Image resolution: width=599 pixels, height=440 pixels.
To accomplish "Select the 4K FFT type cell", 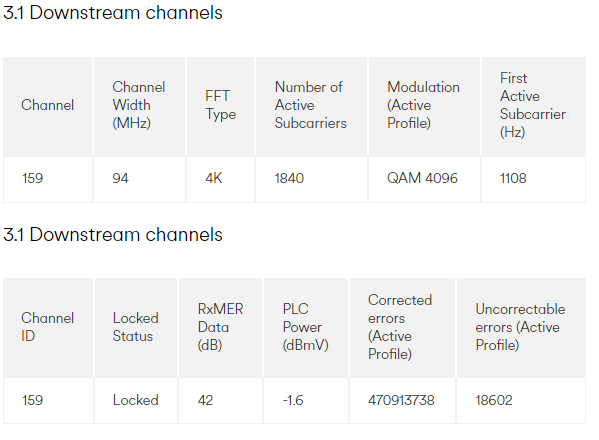I will (214, 178).
